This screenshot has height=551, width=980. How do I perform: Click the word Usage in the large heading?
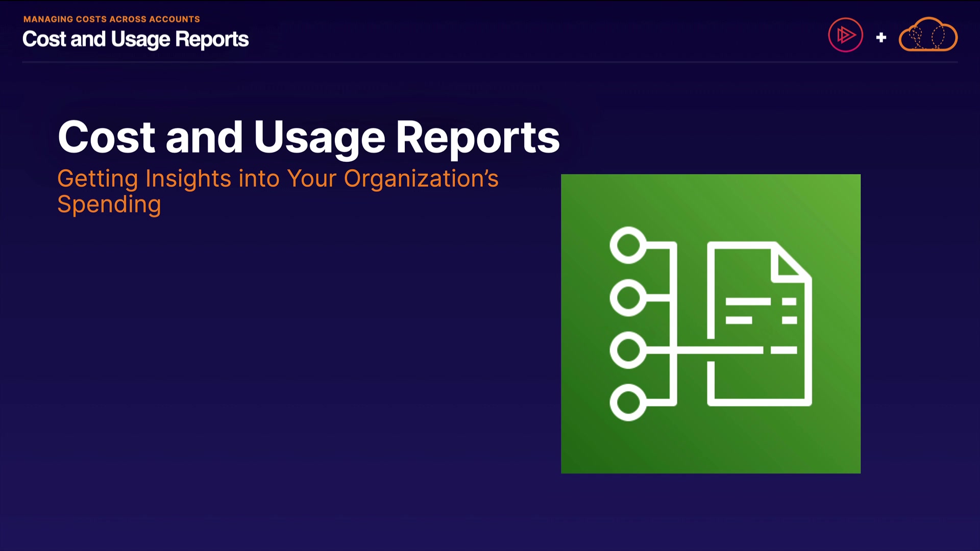(319, 137)
